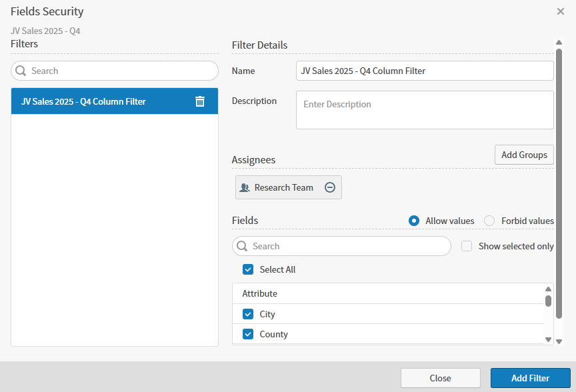Click the Add Groups button
Screen dimensions: 576x392
(524, 155)
